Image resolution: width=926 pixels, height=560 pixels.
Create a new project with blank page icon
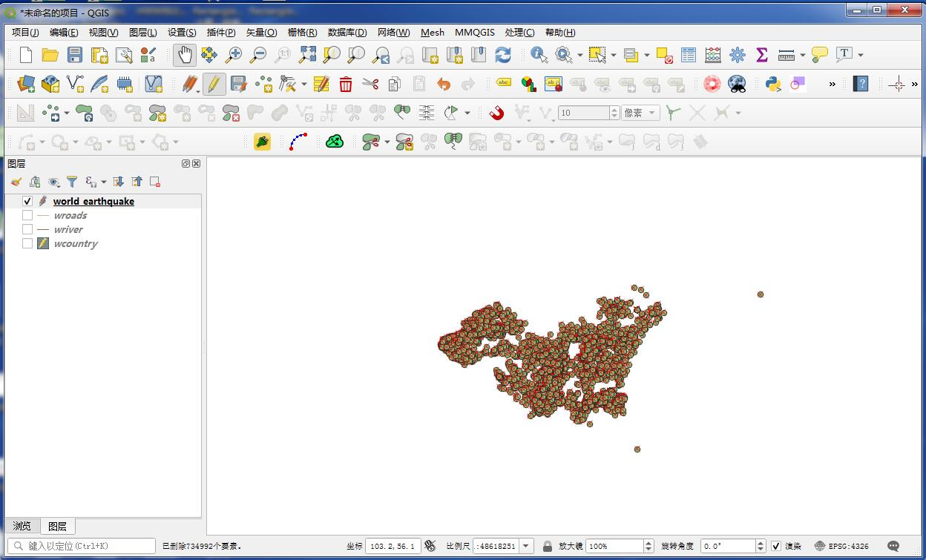click(x=26, y=55)
